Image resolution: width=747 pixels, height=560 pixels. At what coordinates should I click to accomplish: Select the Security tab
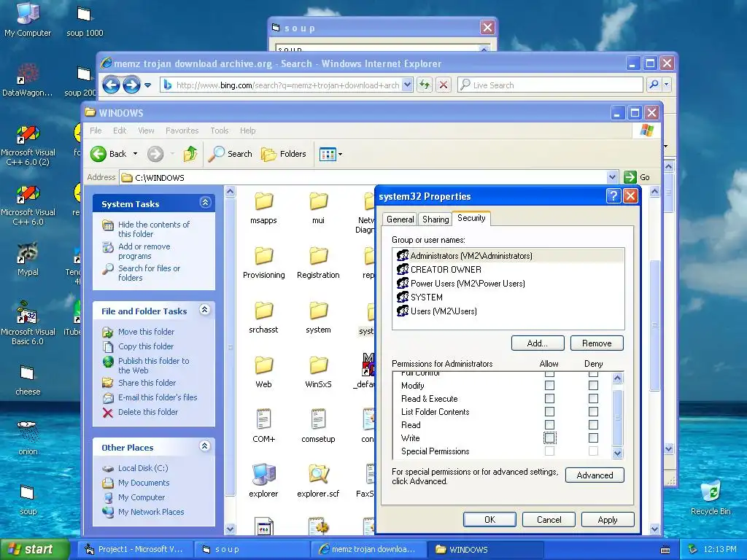click(x=471, y=218)
